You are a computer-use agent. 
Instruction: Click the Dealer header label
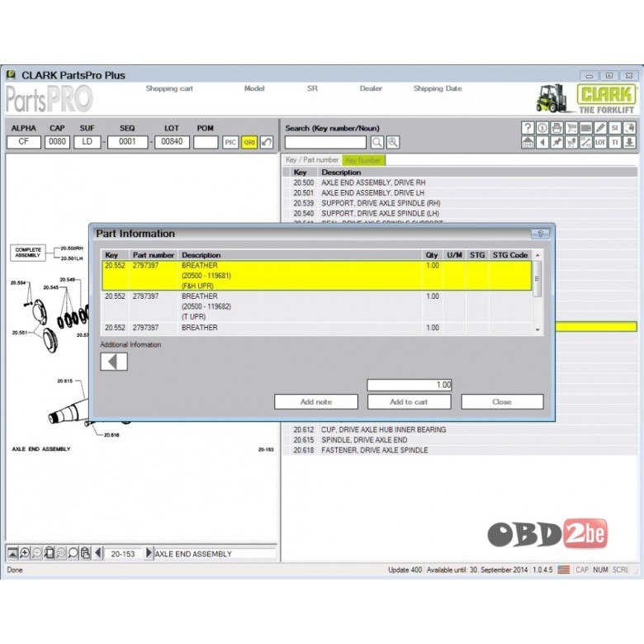point(371,88)
